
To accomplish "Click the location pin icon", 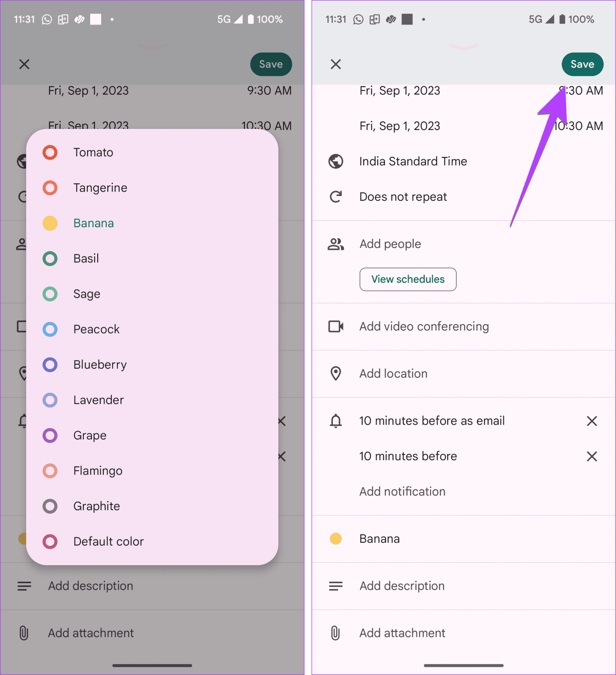I will (335, 373).
